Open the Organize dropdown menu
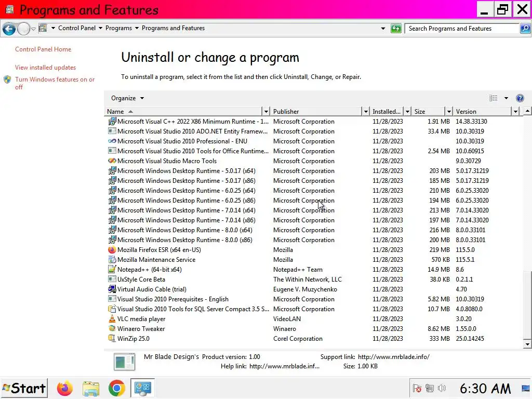The image size is (532, 399). [127, 98]
